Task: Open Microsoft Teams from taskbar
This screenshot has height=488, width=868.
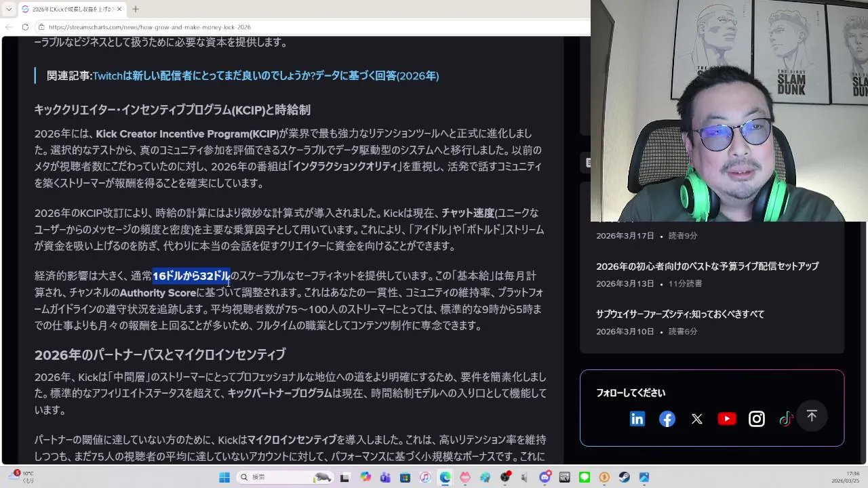Action: (x=386, y=477)
